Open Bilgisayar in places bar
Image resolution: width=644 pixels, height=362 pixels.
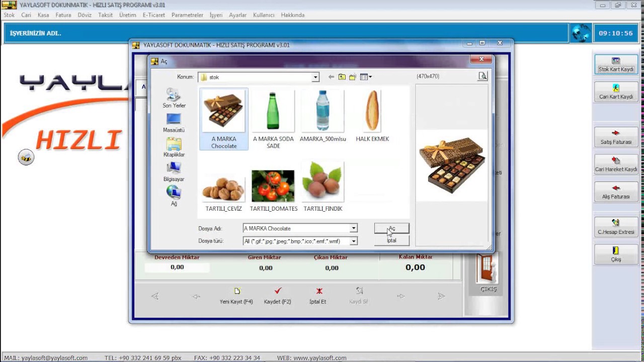click(174, 172)
